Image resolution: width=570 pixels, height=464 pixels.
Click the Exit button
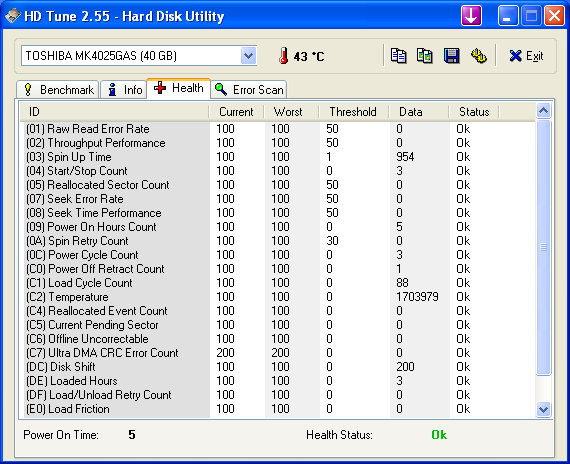[526, 56]
